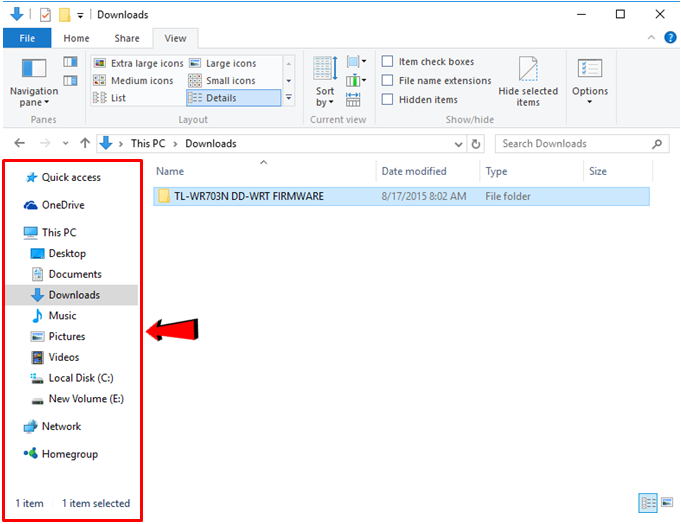Click This PC in address bar

click(148, 144)
